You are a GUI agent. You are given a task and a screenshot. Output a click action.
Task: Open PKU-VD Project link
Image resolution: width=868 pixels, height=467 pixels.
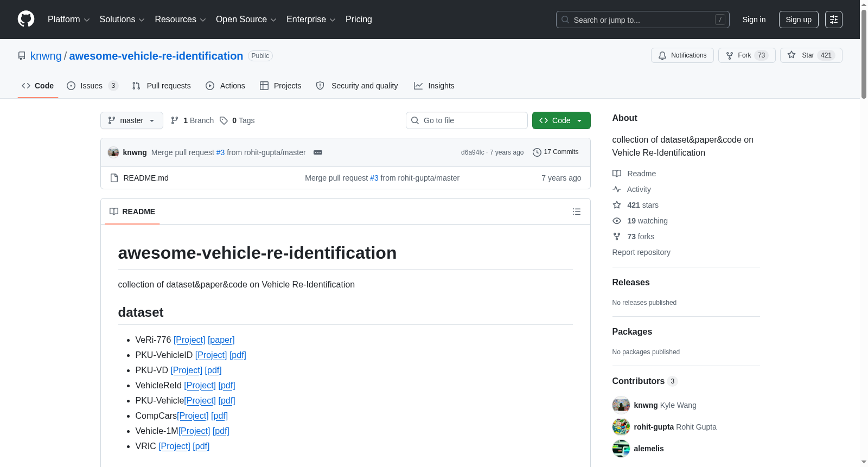(x=187, y=370)
